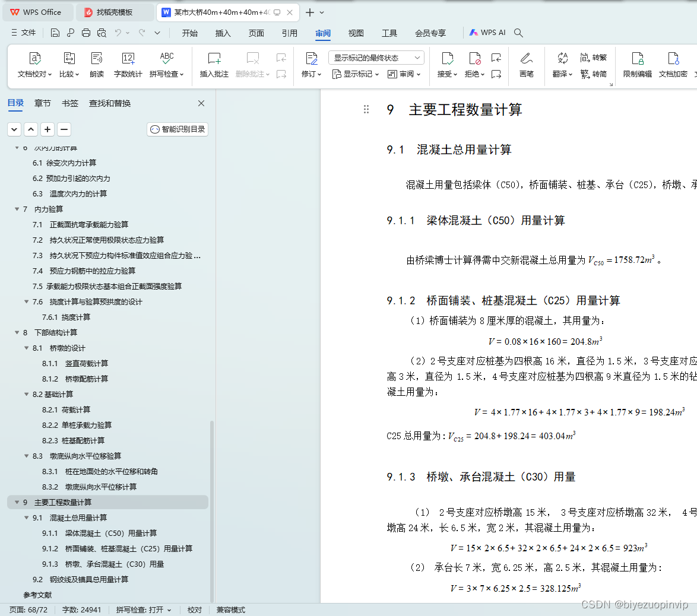
Task: Collapse section 7 内力验算
Action: (17, 209)
